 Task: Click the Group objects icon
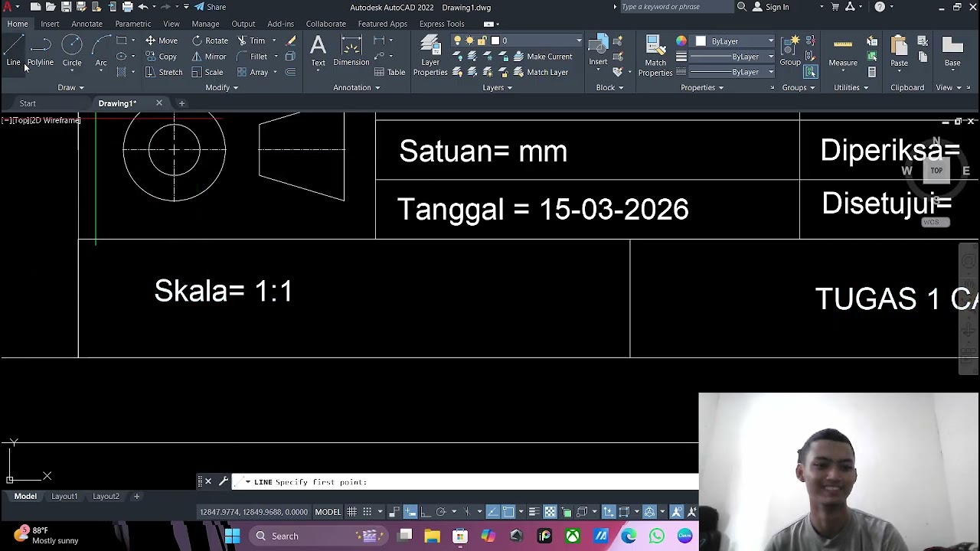tap(790, 51)
